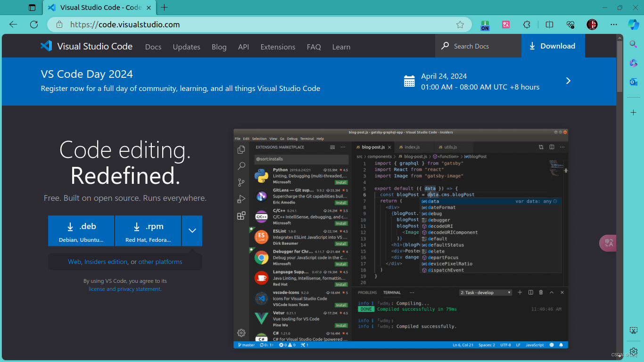Click the VS Code logo icon in header
644x362 pixels.
tap(46, 46)
